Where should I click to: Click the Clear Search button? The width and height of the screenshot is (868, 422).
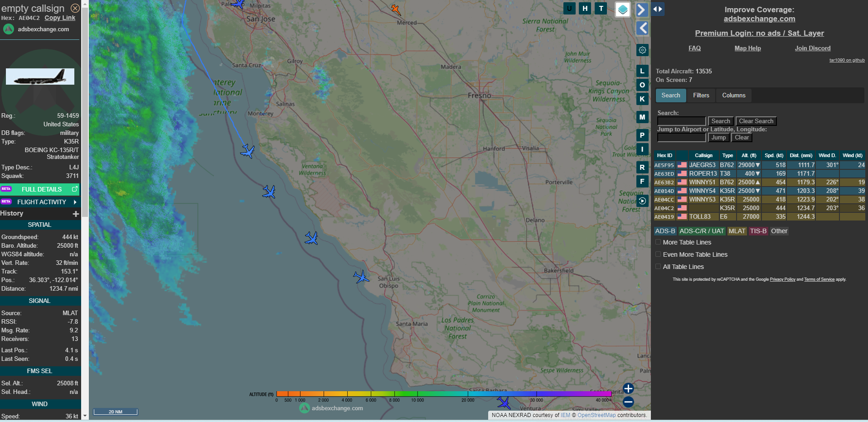pyautogui.click(x=756, y=121)
